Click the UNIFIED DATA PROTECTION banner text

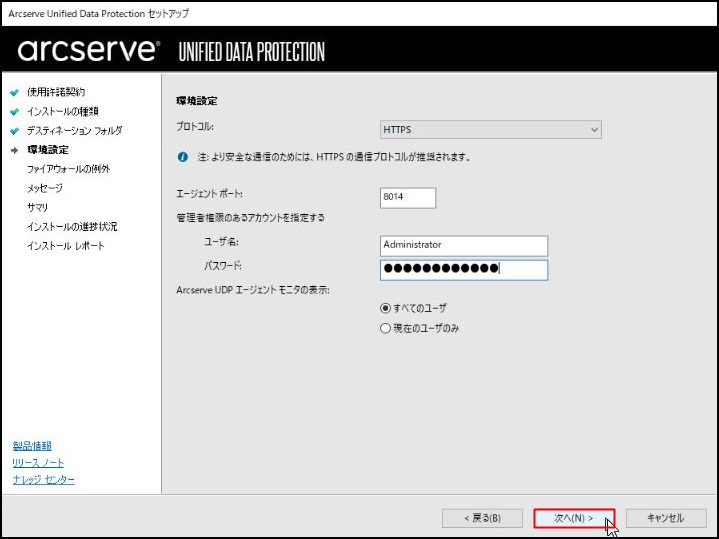(x=252, y=52)
